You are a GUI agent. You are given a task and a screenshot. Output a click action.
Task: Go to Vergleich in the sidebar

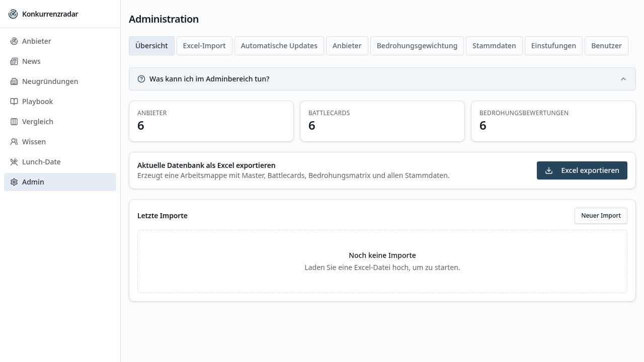(60, 122)
